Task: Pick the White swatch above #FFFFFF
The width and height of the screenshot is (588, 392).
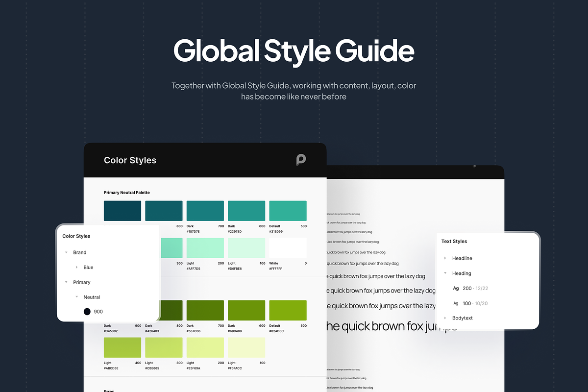Action: [288, 248]
